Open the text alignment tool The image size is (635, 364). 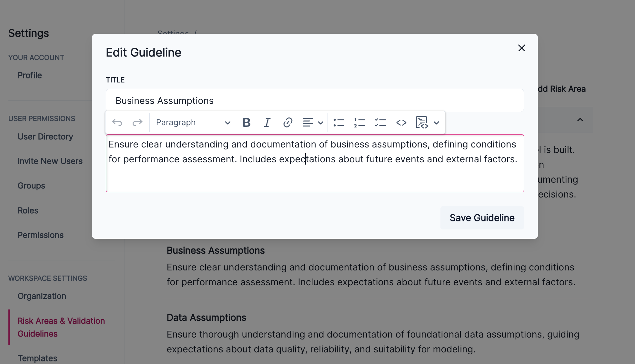pyautogui.click(x=307, y=122)
